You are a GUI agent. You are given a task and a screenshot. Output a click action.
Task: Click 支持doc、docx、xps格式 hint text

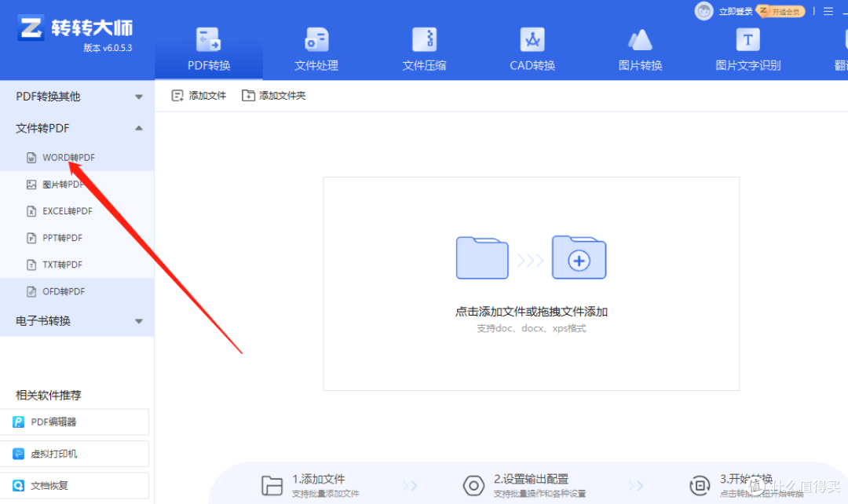[x=531, y=328]
